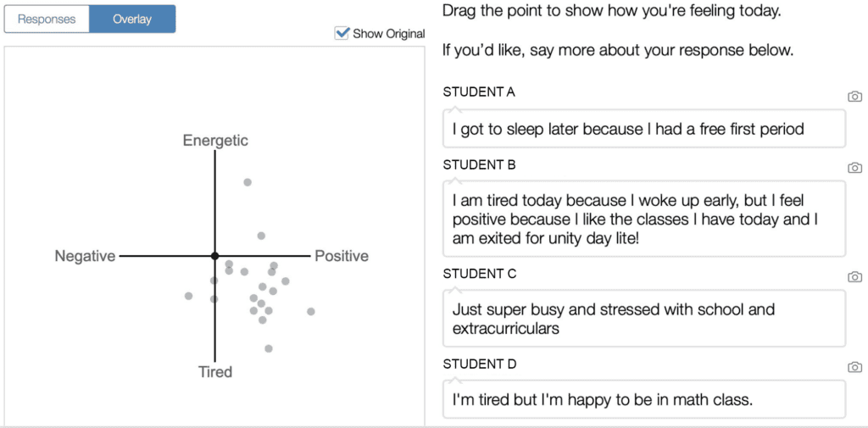Select Student D's math class response
The image size is (868, 428).
click(x=644, y=399)
